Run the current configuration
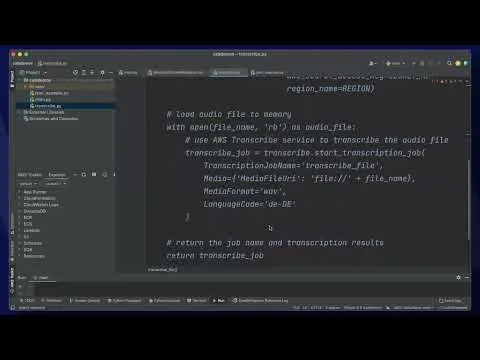The width and height of the screenshot is (480, 360). [414, 63]
